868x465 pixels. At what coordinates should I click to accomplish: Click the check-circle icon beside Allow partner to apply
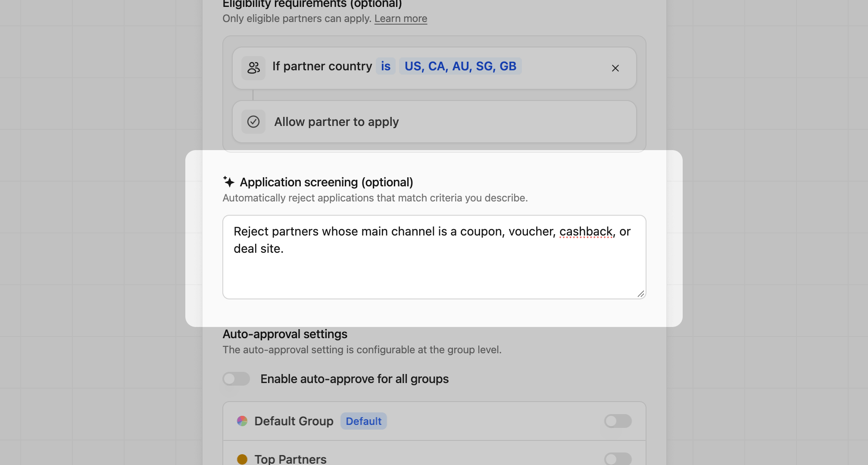[253, 122]
